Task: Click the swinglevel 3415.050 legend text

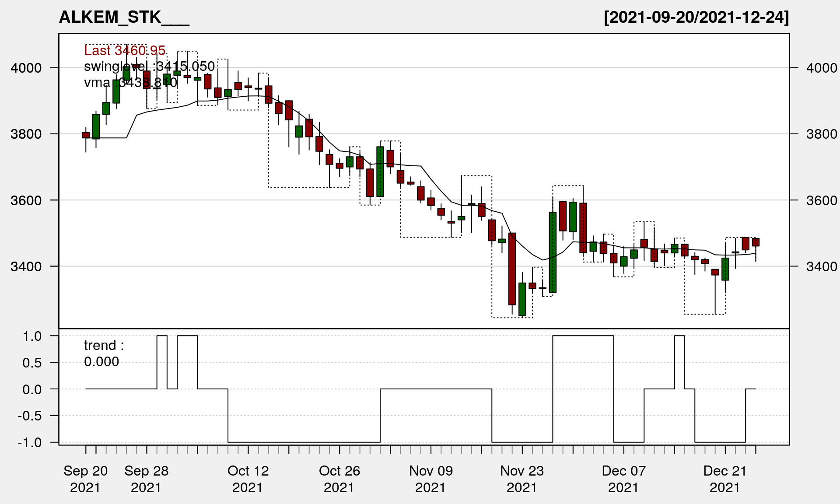Action: [x=149, y=66]
